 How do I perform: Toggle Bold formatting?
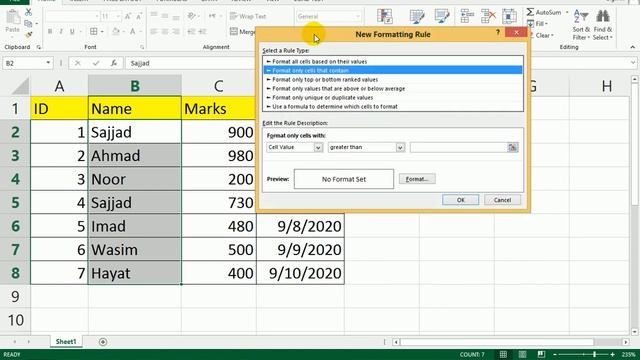[x=50, y=31]
